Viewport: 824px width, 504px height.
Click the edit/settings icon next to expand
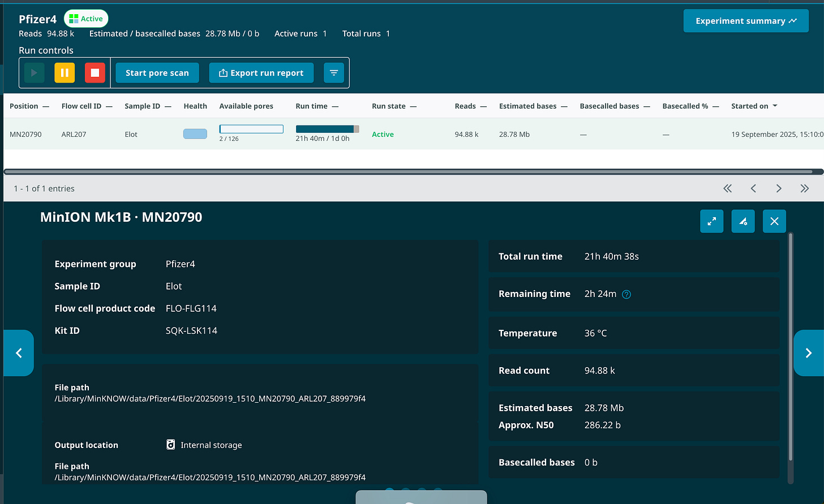point(743,221)
